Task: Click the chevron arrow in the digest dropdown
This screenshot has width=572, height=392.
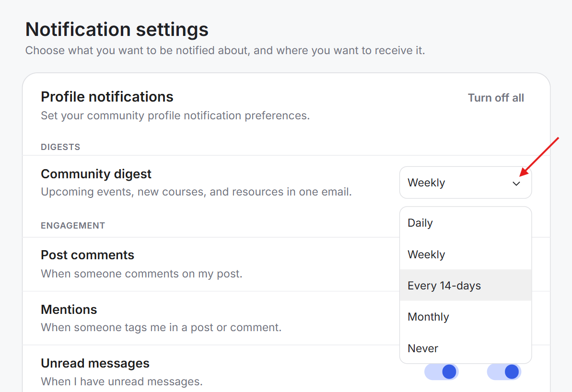Action: pos(516,183)
